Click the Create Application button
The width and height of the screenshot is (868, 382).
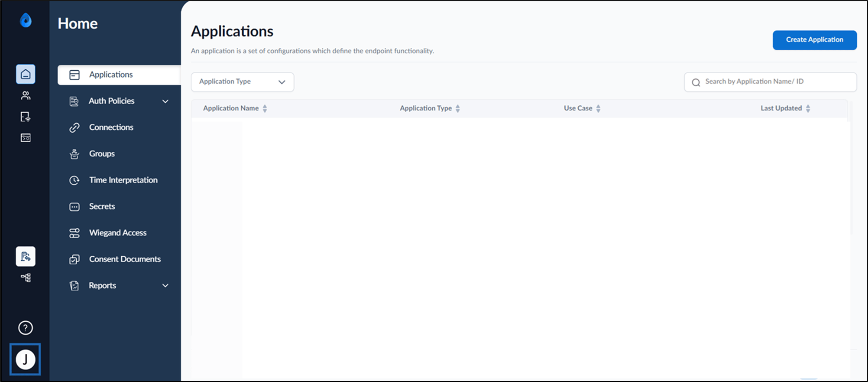point(815,40)
